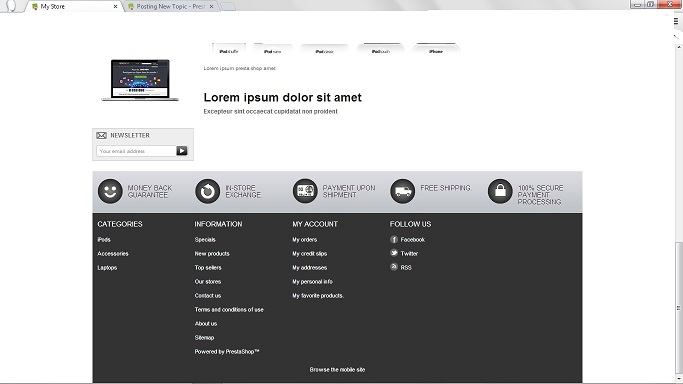Close the My Store browser tab
Viewport: 683px width, 384px height.
pyautogui.click(x=115, y=7)
